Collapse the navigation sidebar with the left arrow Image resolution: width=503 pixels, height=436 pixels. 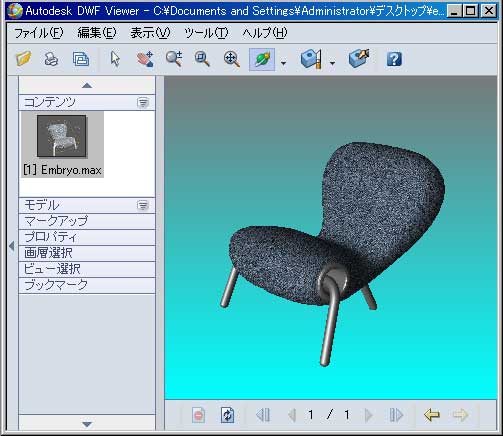coord(12,246)
